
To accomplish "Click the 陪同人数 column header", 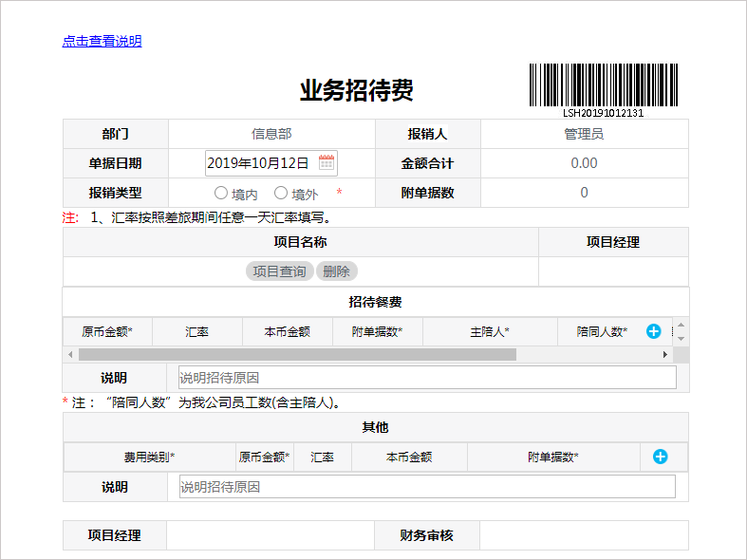I will pos(602,331).
